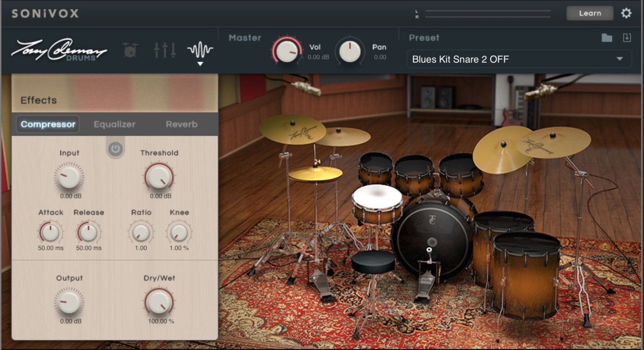Image resolution: width=644 pixels, height=350 pixels.
Task: Switch to the Equalizer tab
Action: point(114,124)
